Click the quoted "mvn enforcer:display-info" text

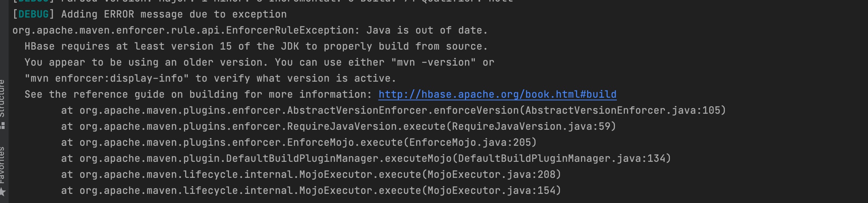107,78
